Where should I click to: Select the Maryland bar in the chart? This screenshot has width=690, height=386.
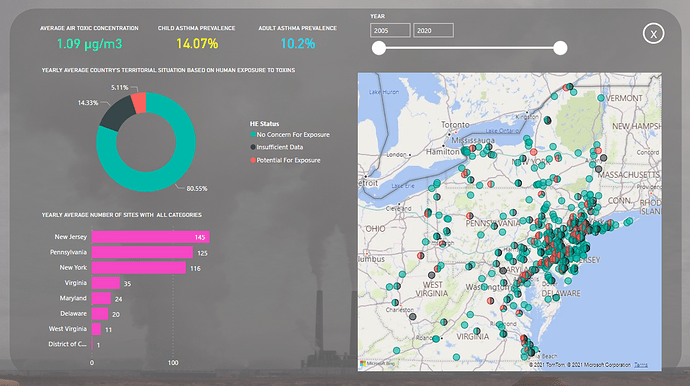tap(101, 298)
